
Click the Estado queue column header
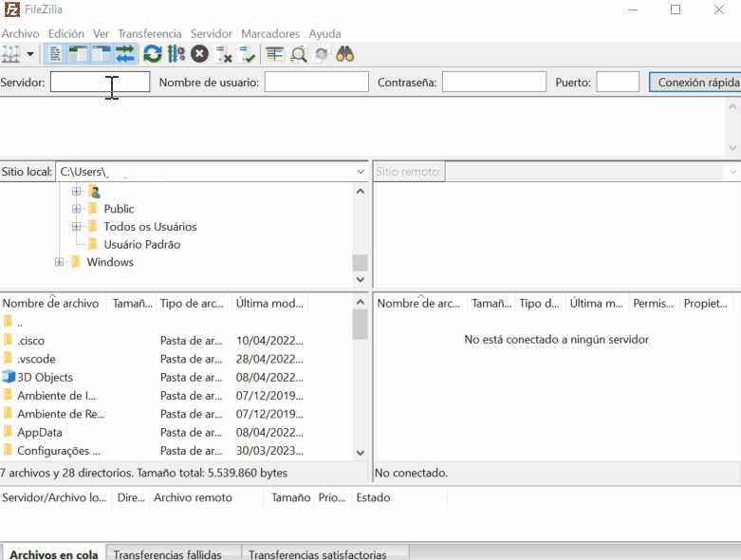[399, 497]
